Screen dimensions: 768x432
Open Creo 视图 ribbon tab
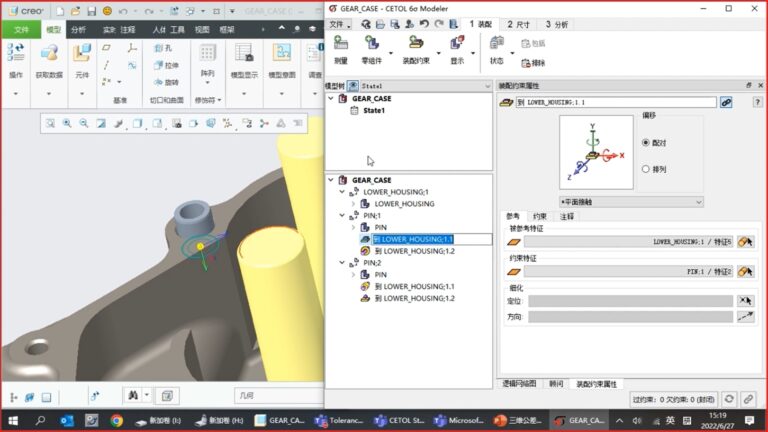[202, 30]
